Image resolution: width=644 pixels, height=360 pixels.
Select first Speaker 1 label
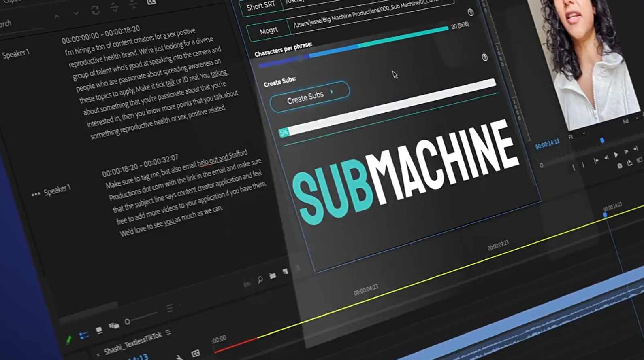[16, 53]
